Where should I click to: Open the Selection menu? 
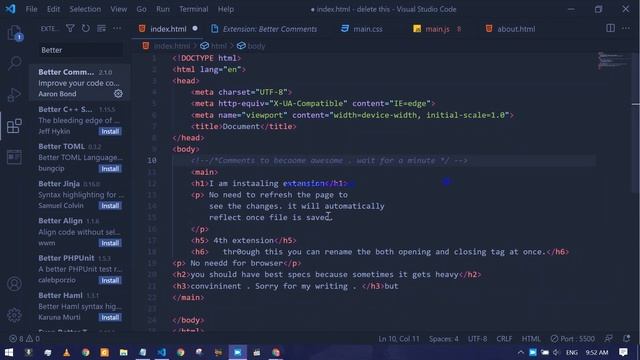click(x=85, y=9)
